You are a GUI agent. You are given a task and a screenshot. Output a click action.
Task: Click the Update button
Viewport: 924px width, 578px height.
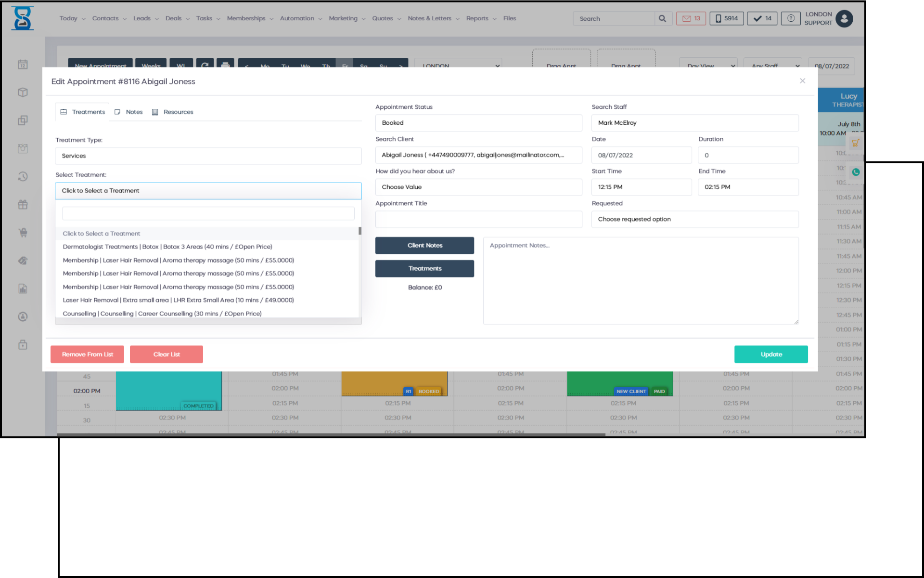coord(770,354)
